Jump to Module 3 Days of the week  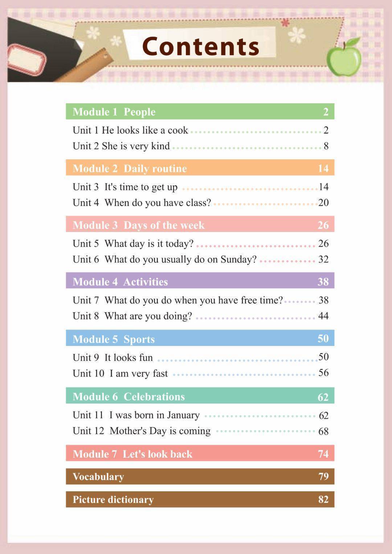point(200,225)
